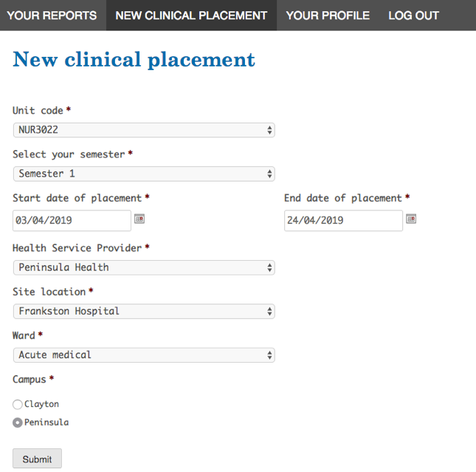
Task: Click the end date of placement field
Action: [343, 220]
